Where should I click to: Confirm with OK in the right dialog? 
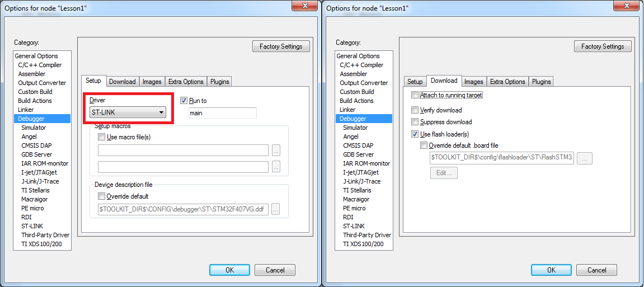(551, 270)
